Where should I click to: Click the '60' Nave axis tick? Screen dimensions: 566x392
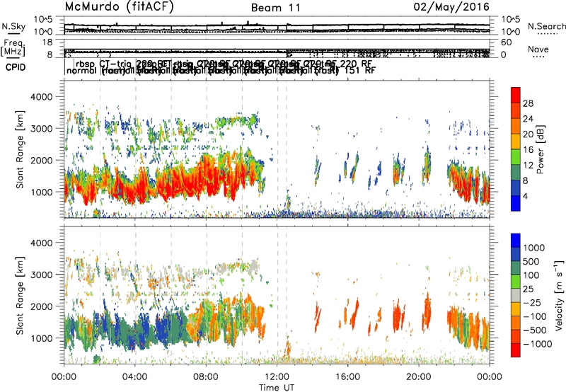[x=506, y=42]
